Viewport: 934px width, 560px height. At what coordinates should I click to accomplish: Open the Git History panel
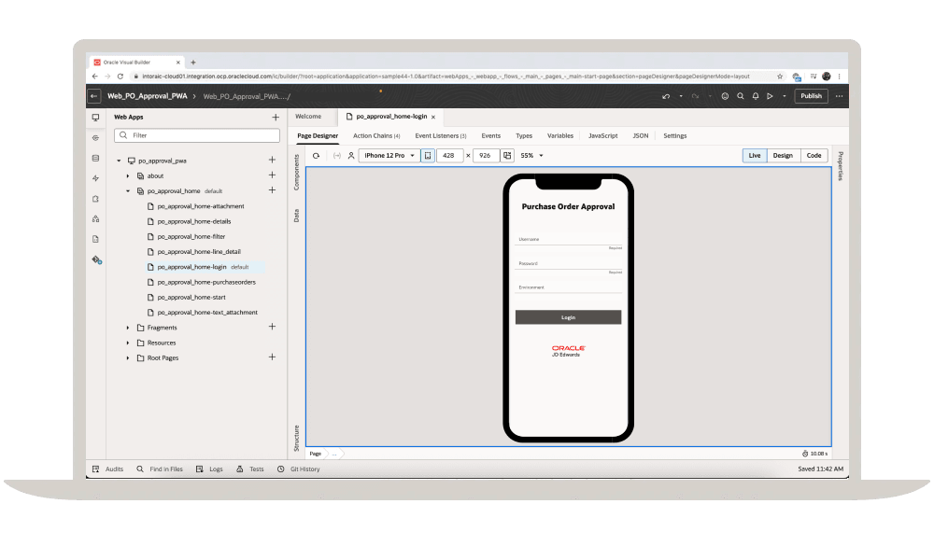point(299,469)
